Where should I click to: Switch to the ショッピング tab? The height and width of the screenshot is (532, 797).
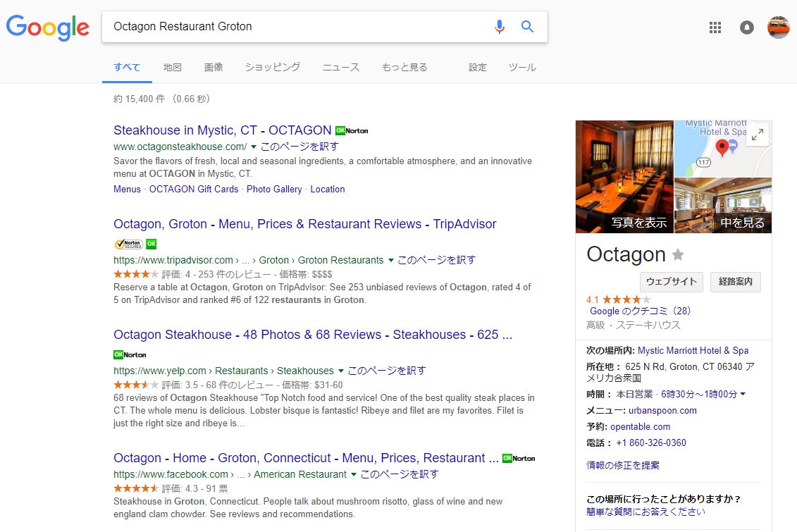point(273,67)
